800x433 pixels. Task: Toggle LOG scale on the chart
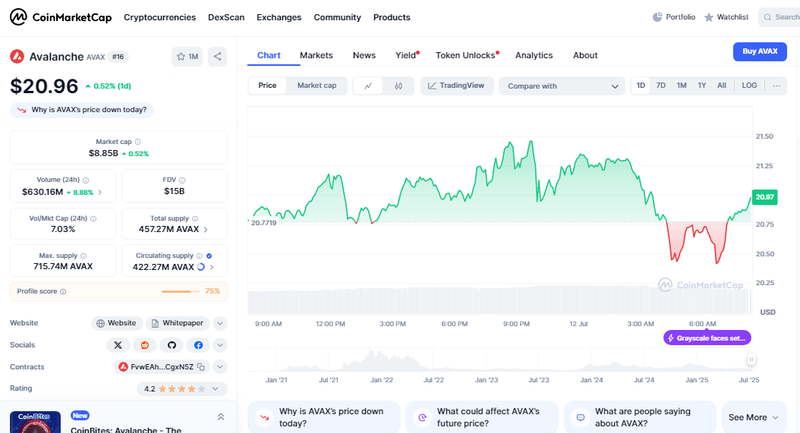(749, 86)
